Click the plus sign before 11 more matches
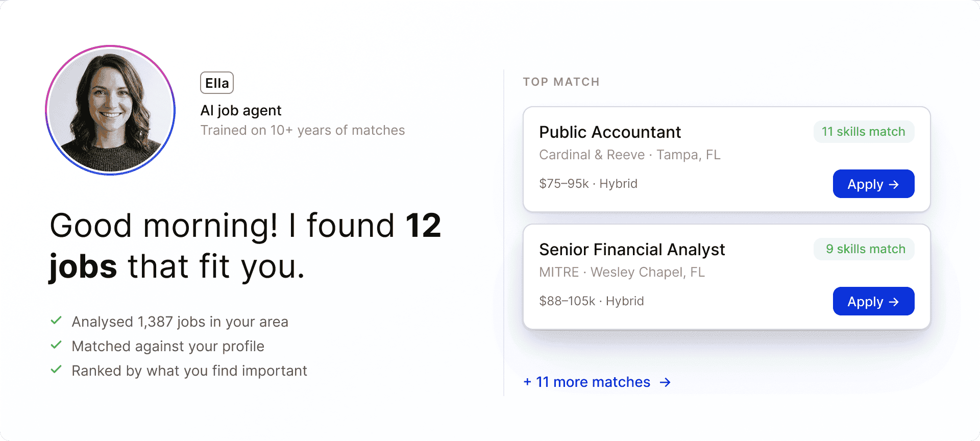 527,382
